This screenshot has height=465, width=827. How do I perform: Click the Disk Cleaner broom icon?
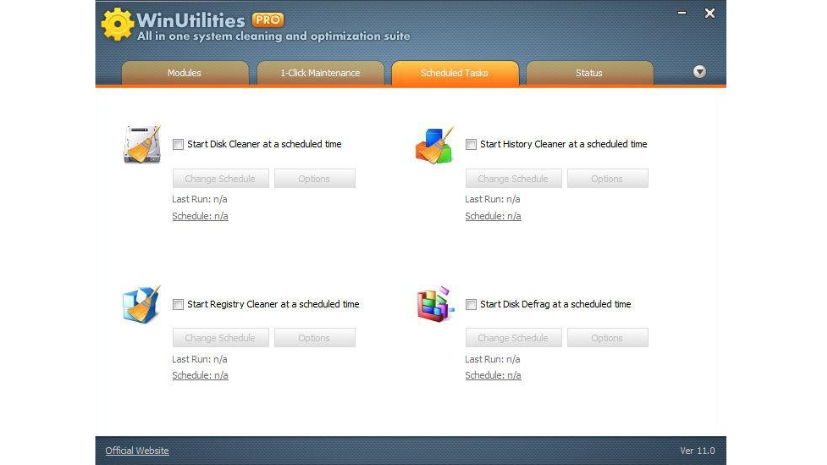point(140,145)
